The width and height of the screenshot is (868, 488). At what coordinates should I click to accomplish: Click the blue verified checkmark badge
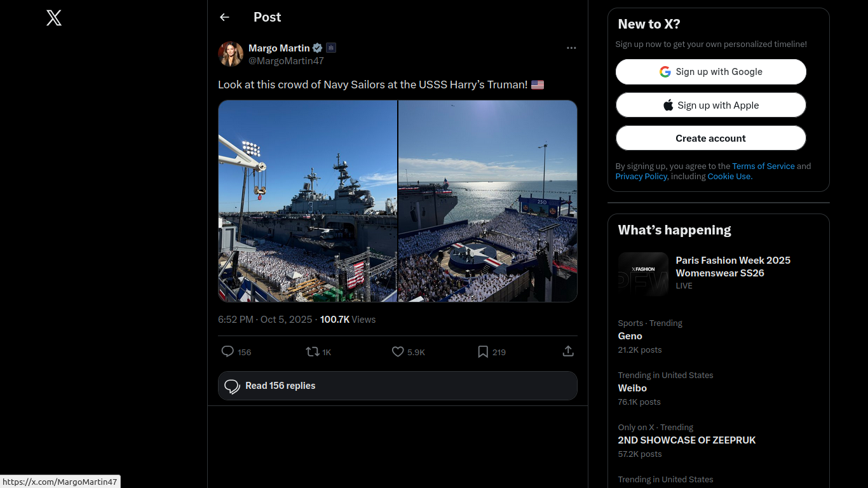(x=318, y=48)
